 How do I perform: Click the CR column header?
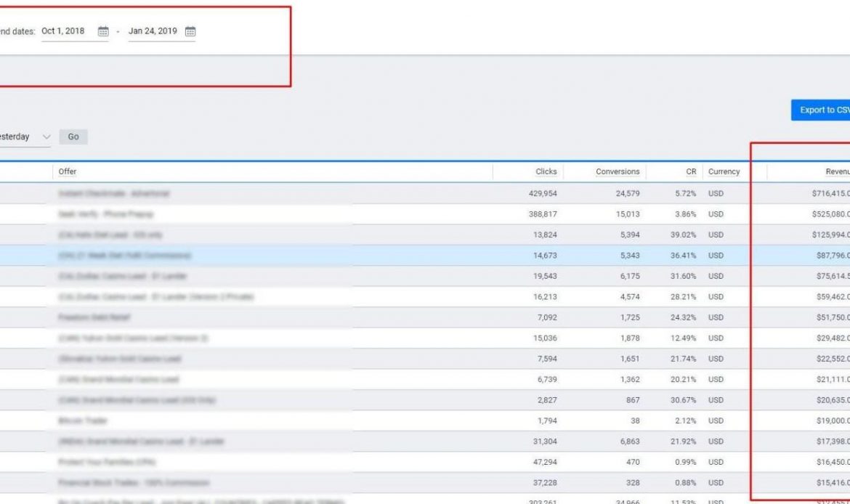coord(691,171)
